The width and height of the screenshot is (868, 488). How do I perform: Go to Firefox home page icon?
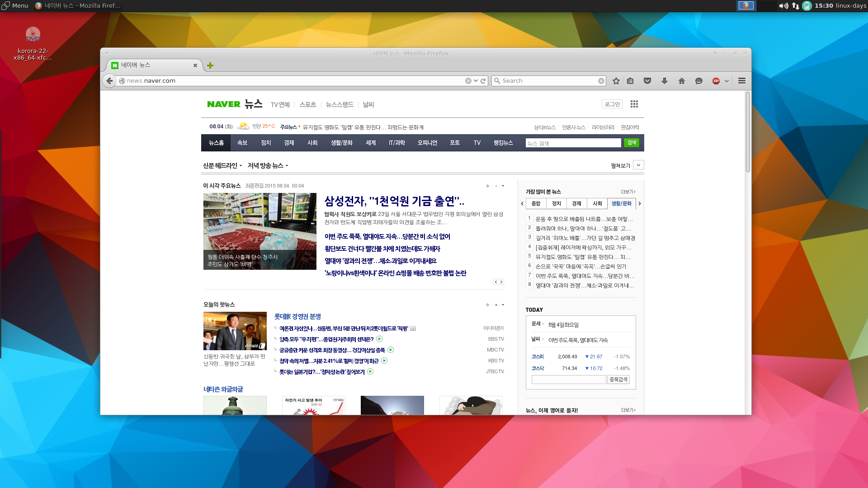(x=682, y=81)
